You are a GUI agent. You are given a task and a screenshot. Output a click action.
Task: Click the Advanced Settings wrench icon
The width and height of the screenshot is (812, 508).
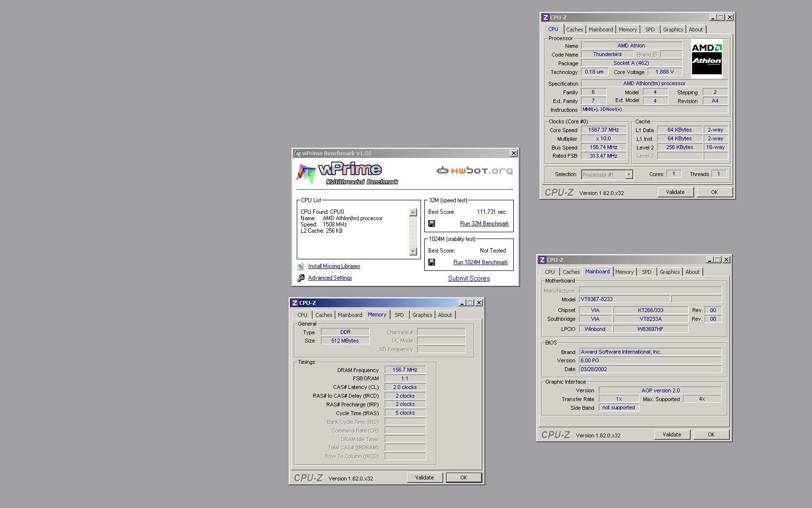coord(301,278)
